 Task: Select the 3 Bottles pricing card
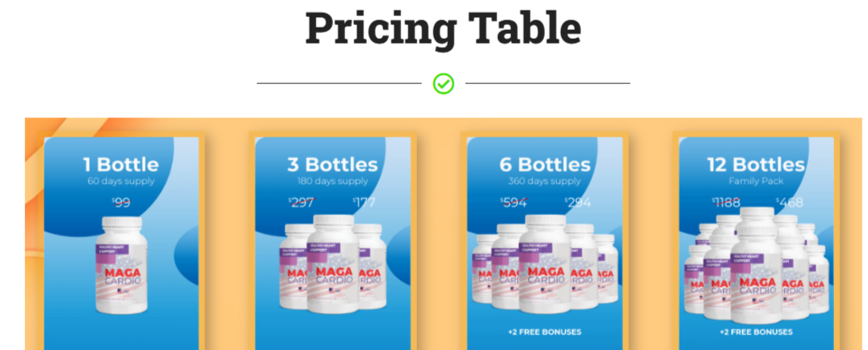[333, 243]
